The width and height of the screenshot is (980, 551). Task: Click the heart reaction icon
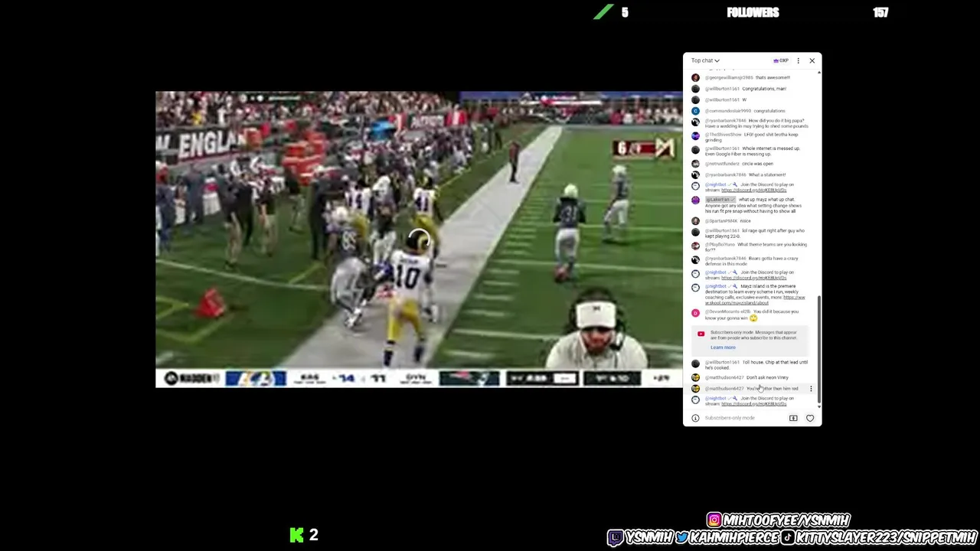click(810, 418)
